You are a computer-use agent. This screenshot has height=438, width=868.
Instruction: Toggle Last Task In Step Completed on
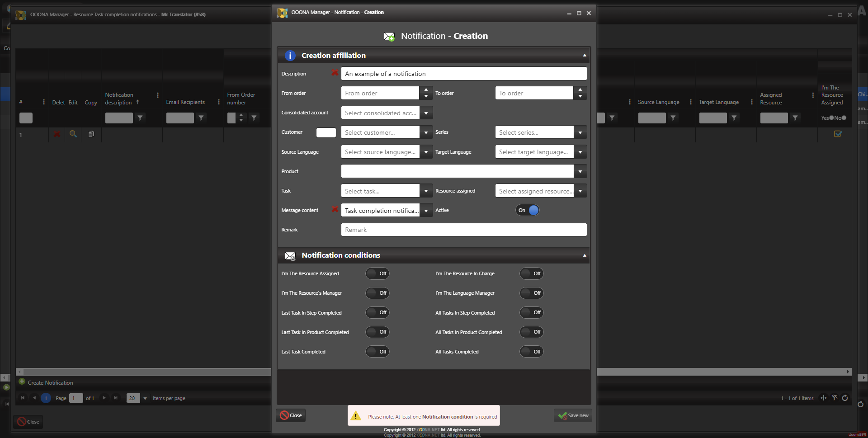(x=377, y=313)
